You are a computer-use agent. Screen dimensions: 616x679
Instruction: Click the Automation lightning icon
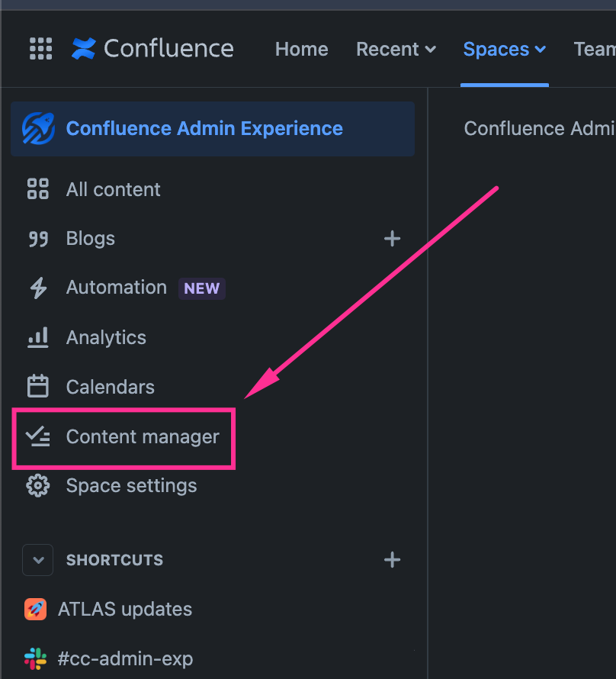pos(38,288)
